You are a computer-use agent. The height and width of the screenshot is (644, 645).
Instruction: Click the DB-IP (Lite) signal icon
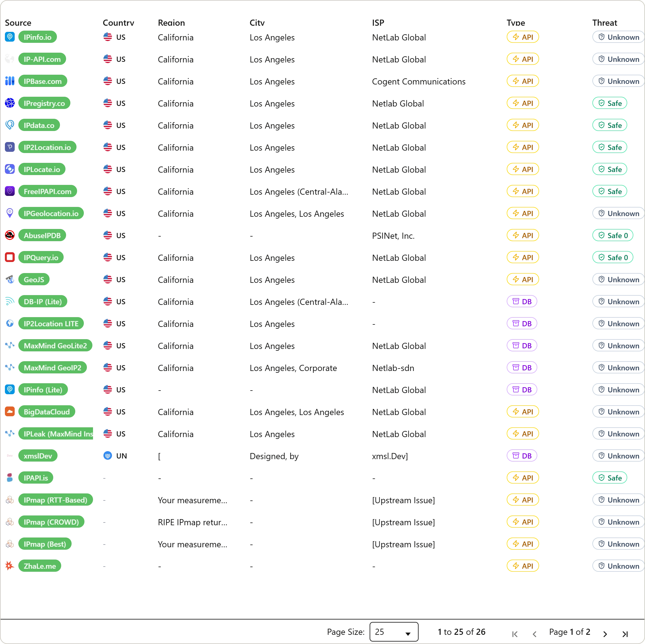tap(10, 301)
